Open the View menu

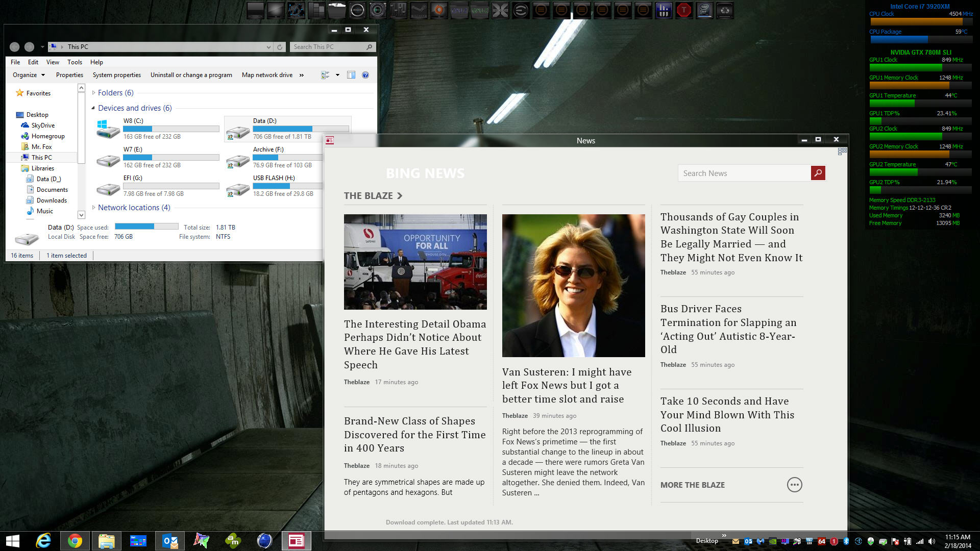[x=53, y=62]
